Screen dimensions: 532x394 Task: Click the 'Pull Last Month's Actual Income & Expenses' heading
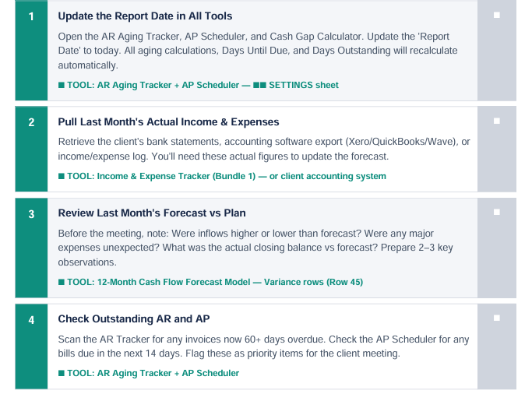168,121
